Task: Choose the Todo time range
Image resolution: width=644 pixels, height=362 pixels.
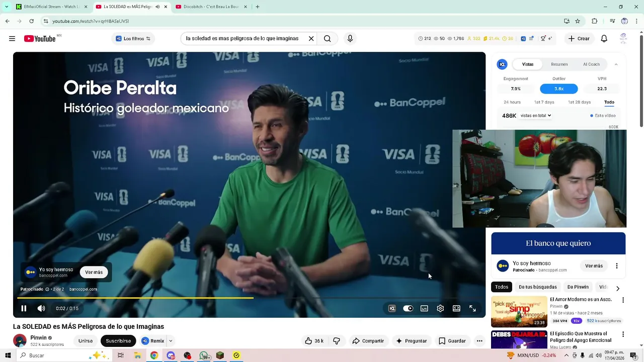Action: 609,102
